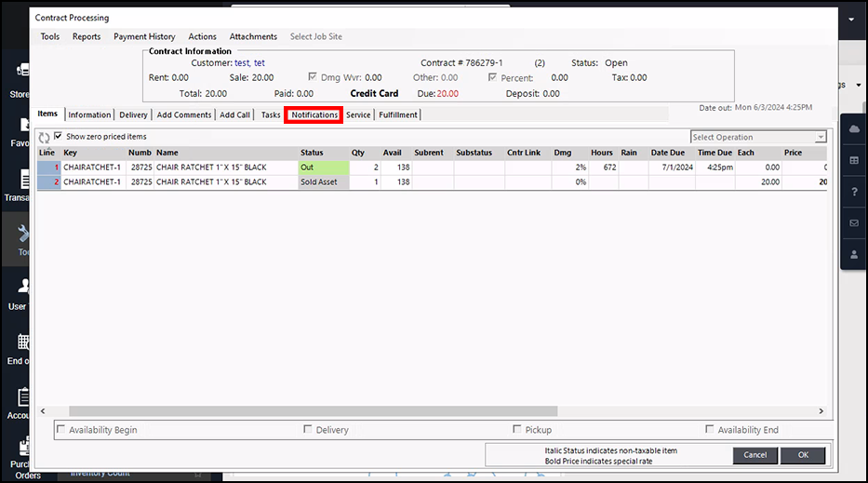Open the user profile icon in right panel
The width and height of the screenshot is (868, 483).
click(854, 254)
